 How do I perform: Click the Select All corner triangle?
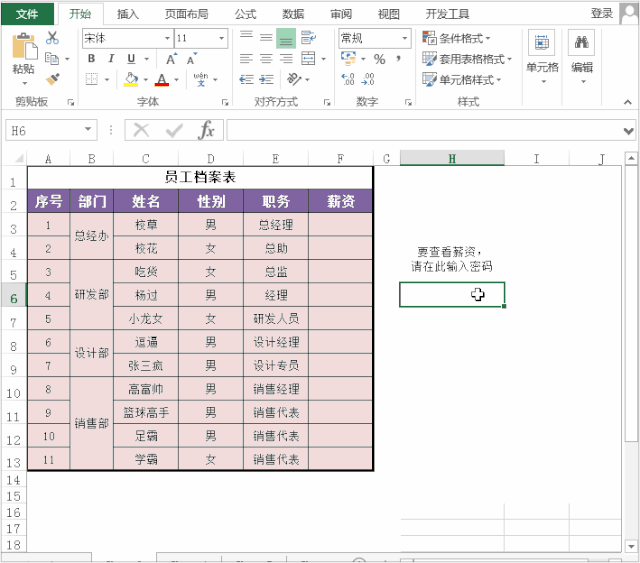point(18,158)
